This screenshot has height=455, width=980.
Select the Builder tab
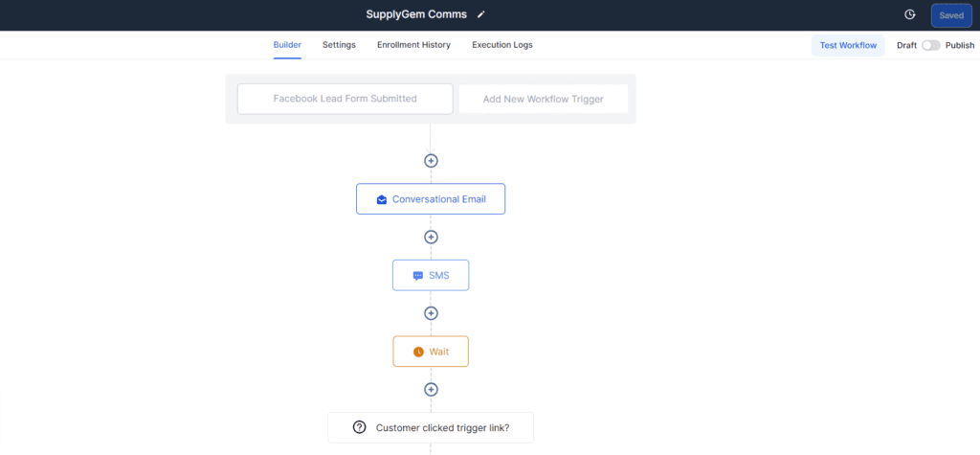pos(287,45)
